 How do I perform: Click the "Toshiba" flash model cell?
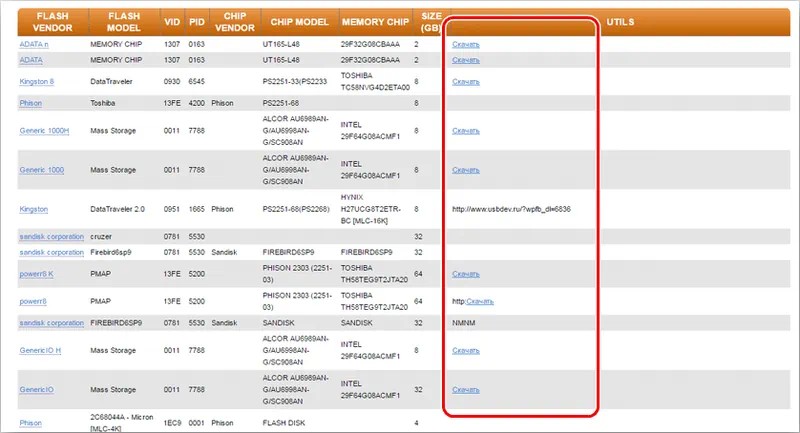point(103,103)
